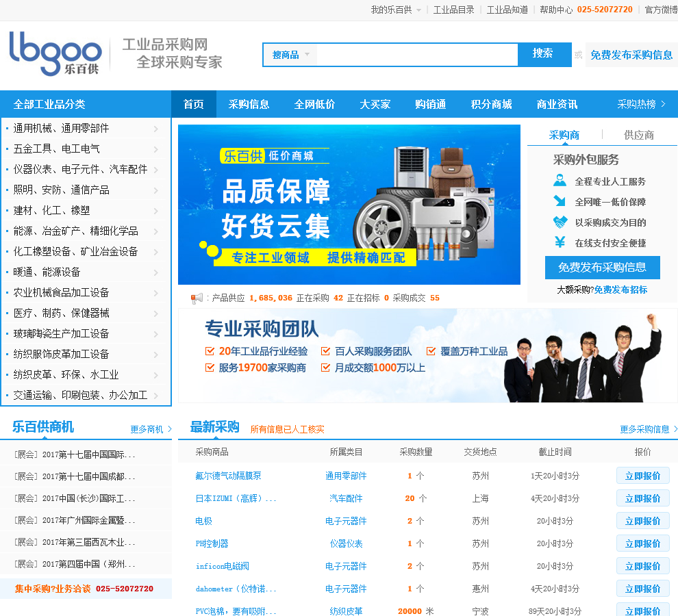Open the 全网低价 nav tab
This screenshot has width=678, height=616.
[314, 104]
